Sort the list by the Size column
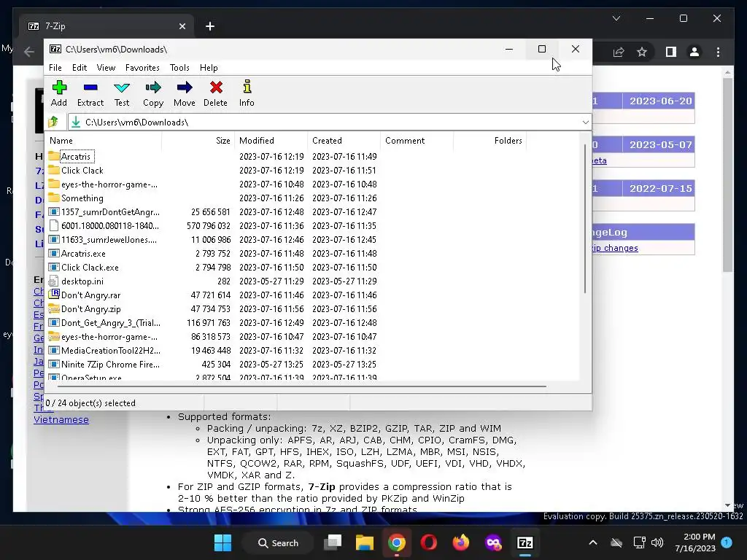 [x=198, y=141]
